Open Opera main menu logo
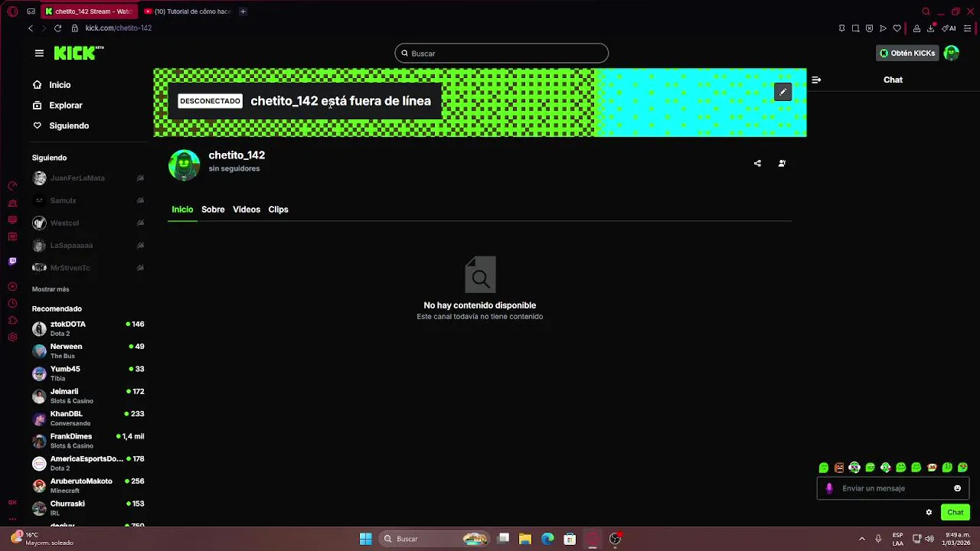The image size is (980, 551). coord(12,11)
